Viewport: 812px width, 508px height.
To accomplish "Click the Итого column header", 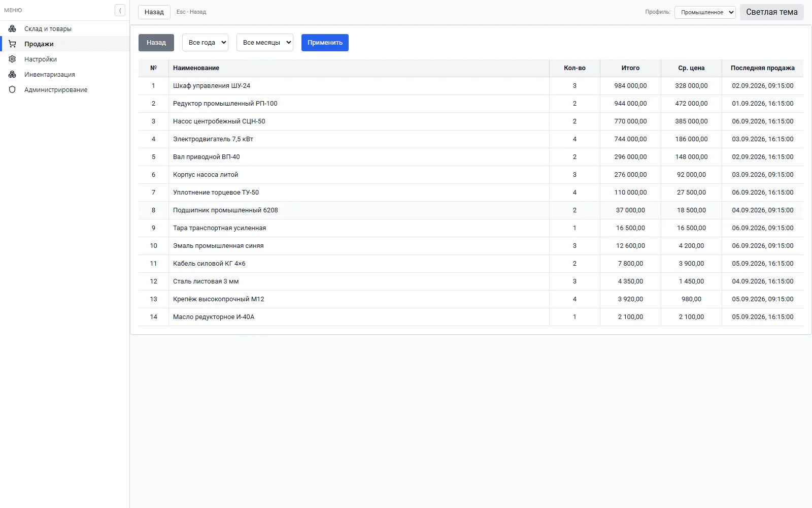I will click(x=630, y=68).
